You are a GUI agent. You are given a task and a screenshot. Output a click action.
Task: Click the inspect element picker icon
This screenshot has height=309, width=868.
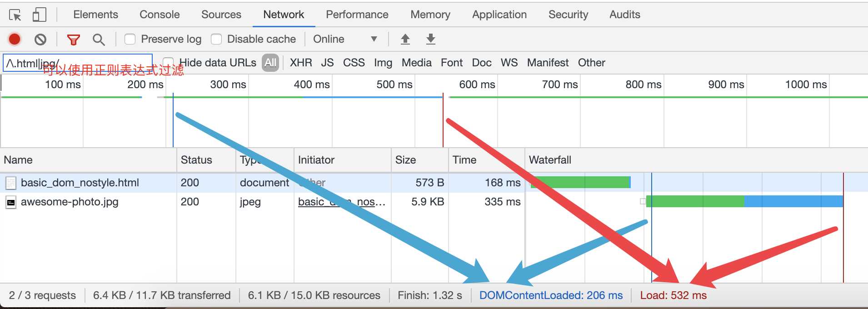coord(15,15)
